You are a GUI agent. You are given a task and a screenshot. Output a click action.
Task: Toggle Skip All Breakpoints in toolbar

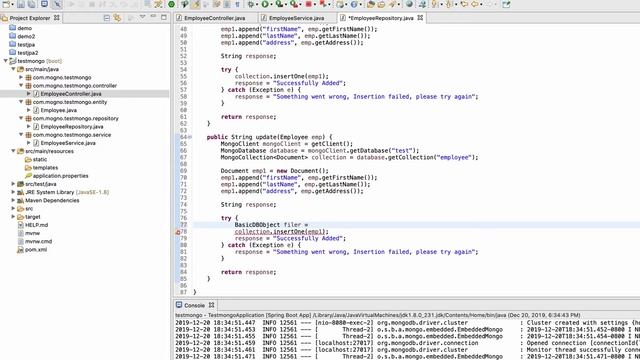[x=57, y=4]
